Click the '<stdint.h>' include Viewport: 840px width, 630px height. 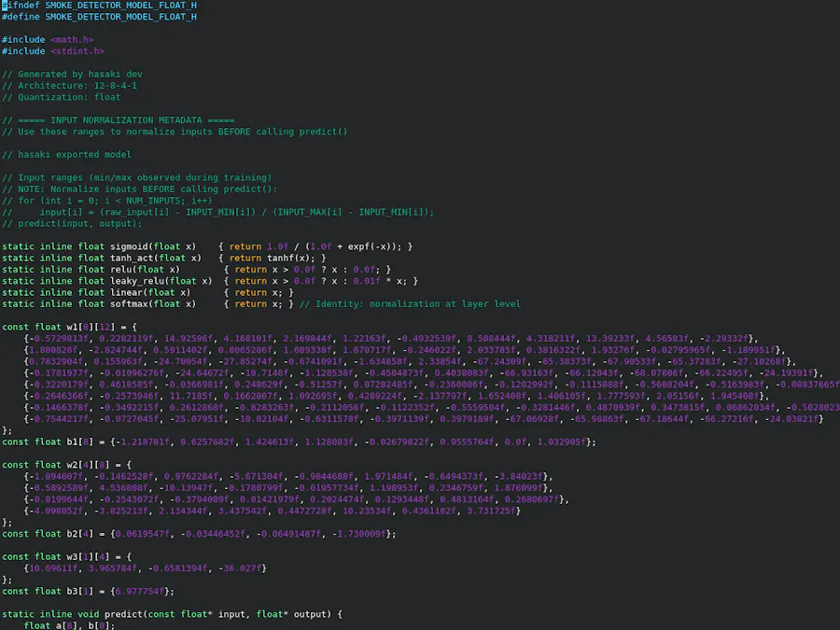[77, 51]
